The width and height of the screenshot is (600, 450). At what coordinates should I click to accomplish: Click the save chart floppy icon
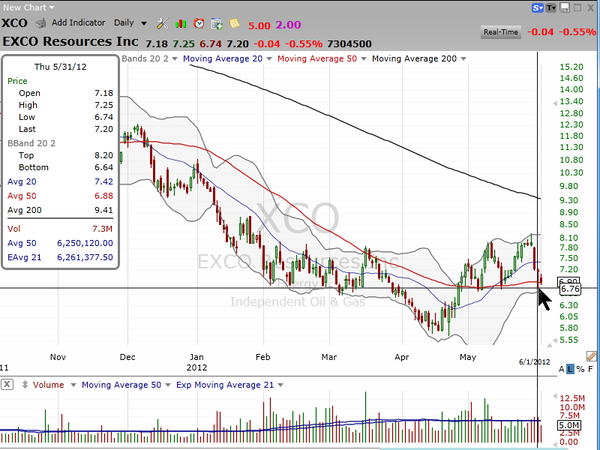pos(564,7)
